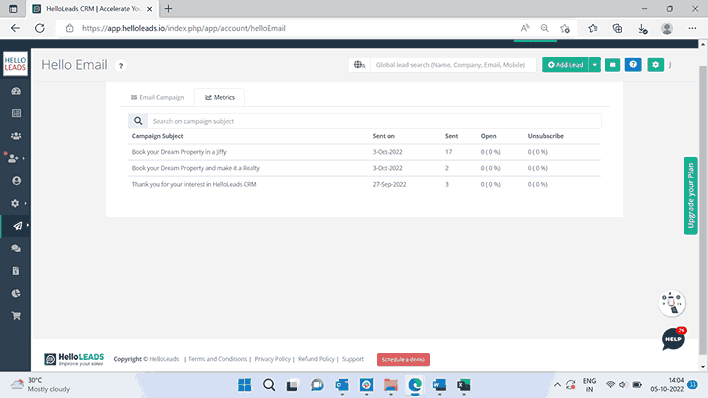Viewport: 708px width, 398px height.
Task: Open the add-user icon in sidebar
Action: (13, 159)
